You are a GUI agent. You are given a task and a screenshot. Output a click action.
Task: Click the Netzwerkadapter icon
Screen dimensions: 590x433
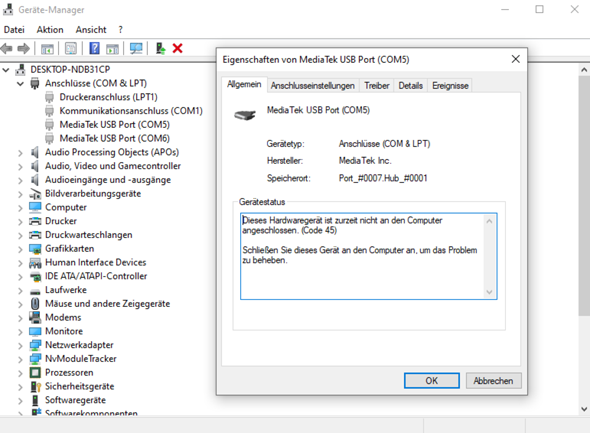click(35, 345)
